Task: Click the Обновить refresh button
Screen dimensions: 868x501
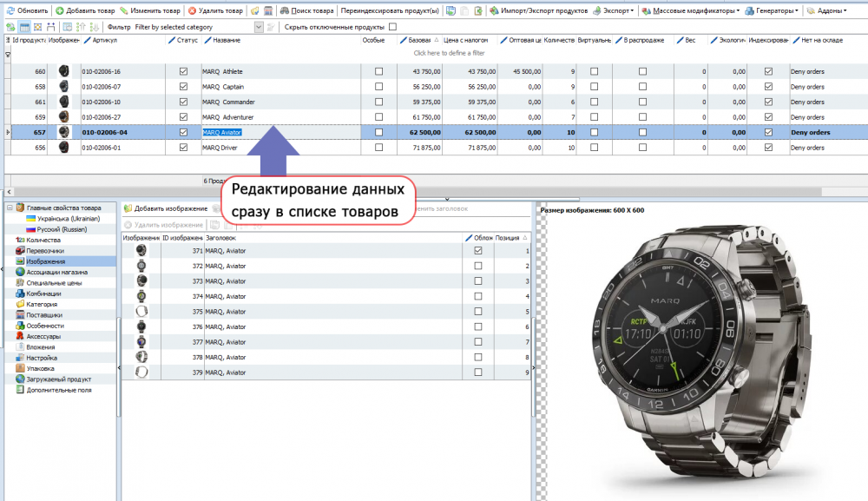Action: pyautogui.click(x=27, y=10)
